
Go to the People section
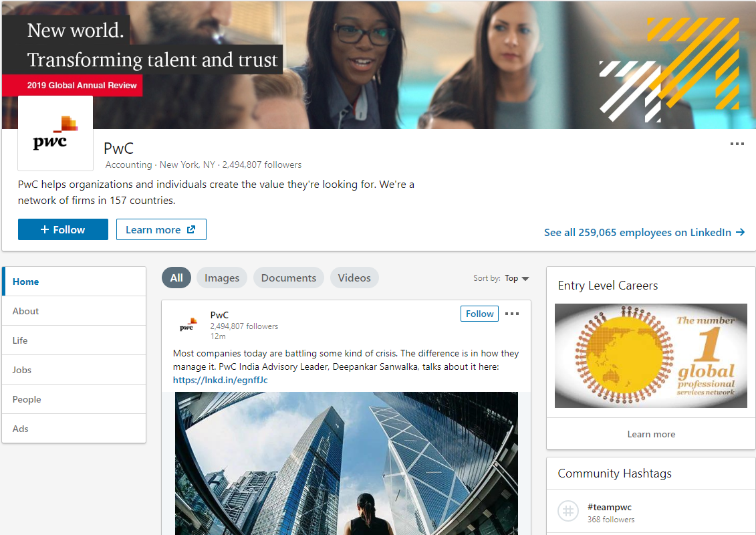[74, 399]
